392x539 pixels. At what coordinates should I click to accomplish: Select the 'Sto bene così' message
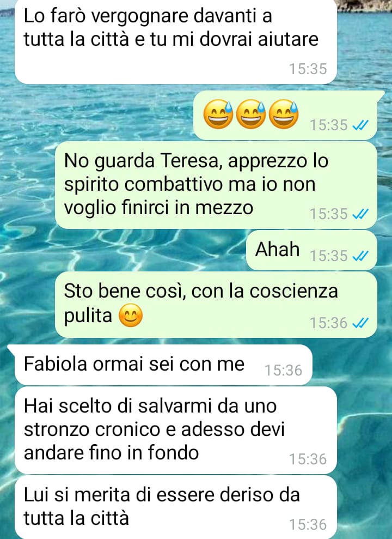click(x=216, y=305)
